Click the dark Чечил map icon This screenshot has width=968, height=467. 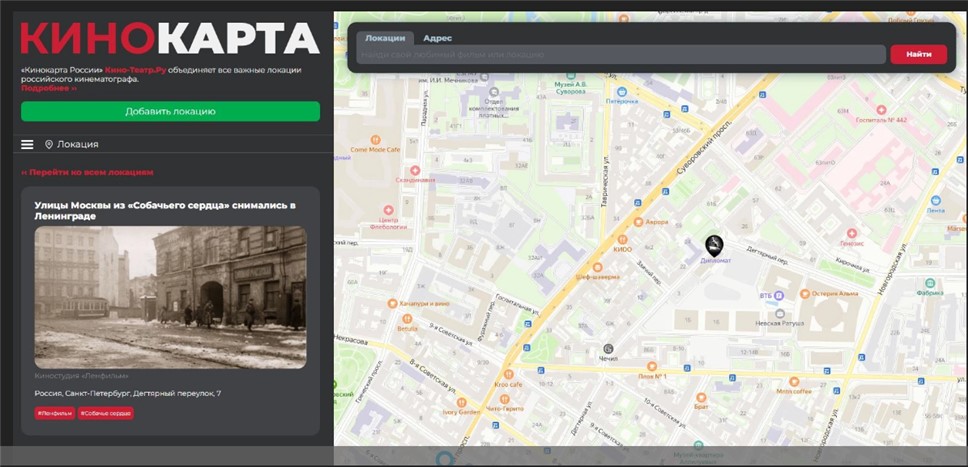click(608, 348)
